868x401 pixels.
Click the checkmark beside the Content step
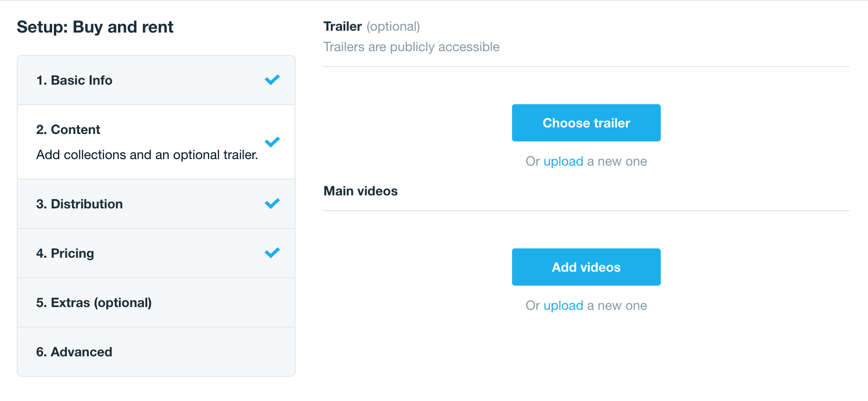coord(272,142)
